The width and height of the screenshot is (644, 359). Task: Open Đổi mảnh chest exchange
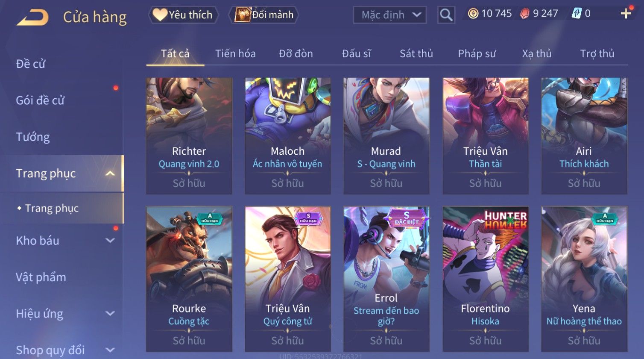[263, 15]
